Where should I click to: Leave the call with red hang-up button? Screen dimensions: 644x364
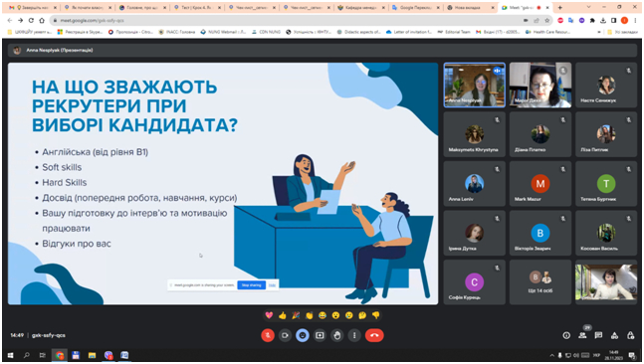click(x=374, y=335)
